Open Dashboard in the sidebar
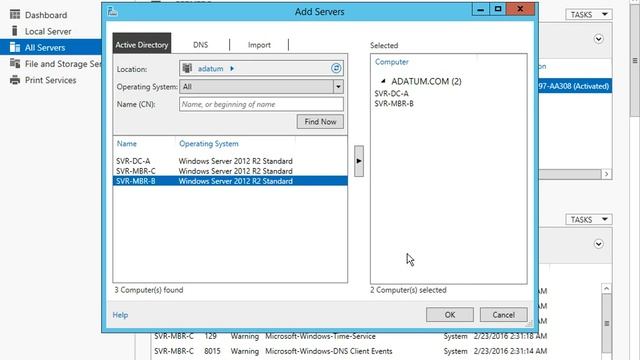 46,15
